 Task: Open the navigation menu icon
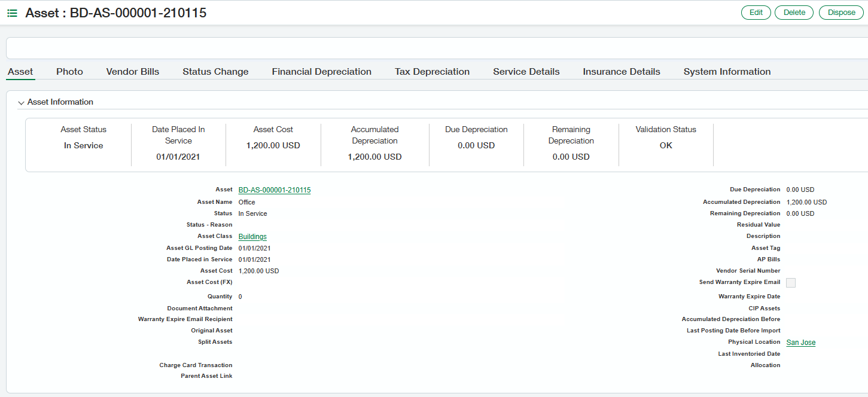11,12
